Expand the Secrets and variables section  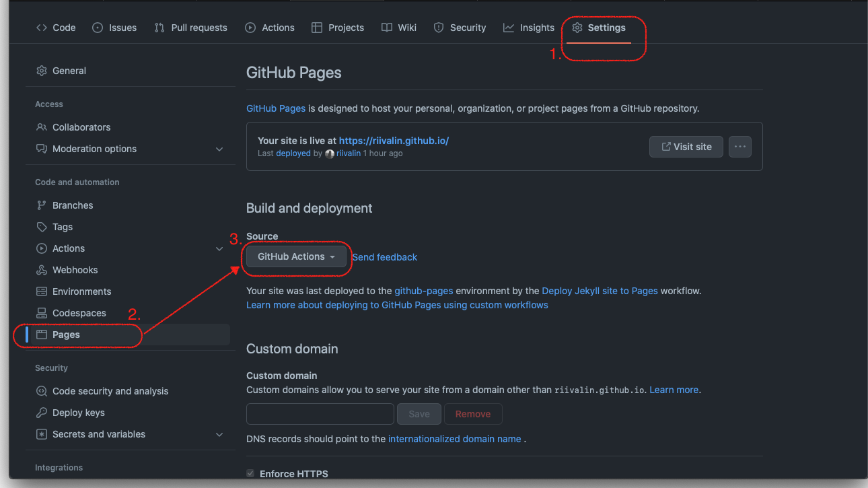219,434
